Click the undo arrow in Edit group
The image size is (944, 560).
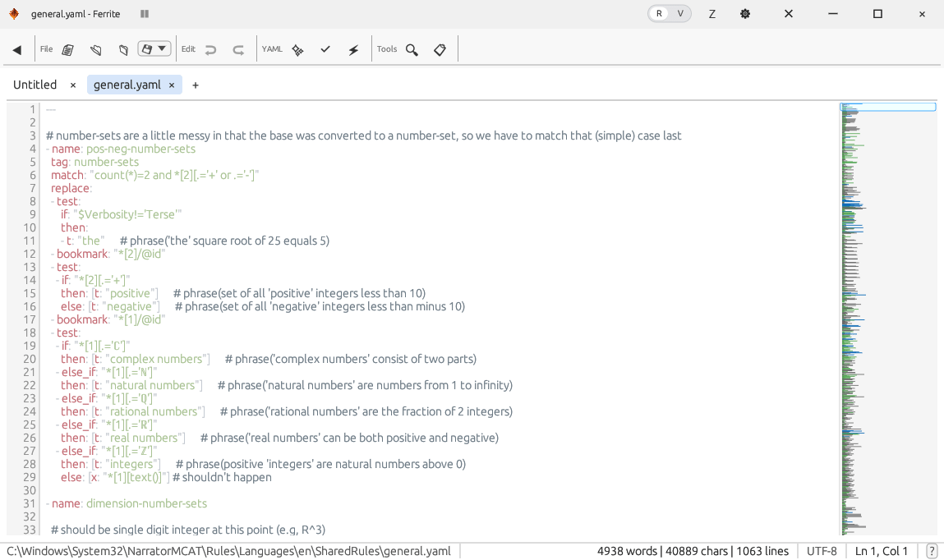pos(211,50)
